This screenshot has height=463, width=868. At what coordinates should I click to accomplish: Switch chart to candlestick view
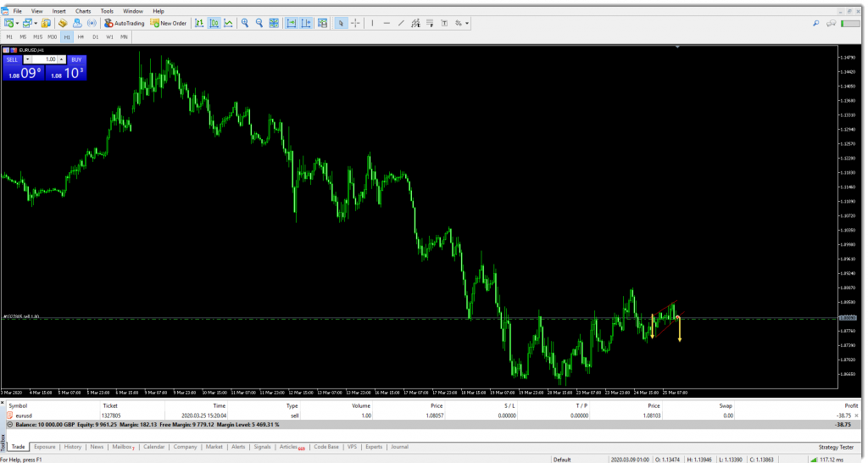click(x=214, y=23)
